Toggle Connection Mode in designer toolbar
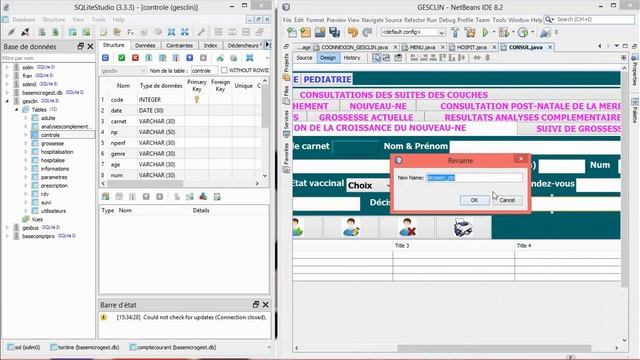640x360 pixels. click(x=387, y=58)
